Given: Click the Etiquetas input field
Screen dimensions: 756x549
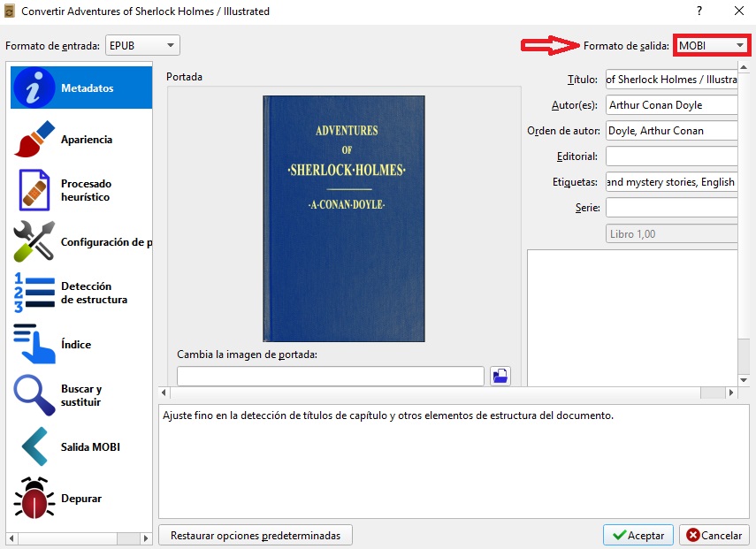Looking at the screenshot, I should 672,182.
